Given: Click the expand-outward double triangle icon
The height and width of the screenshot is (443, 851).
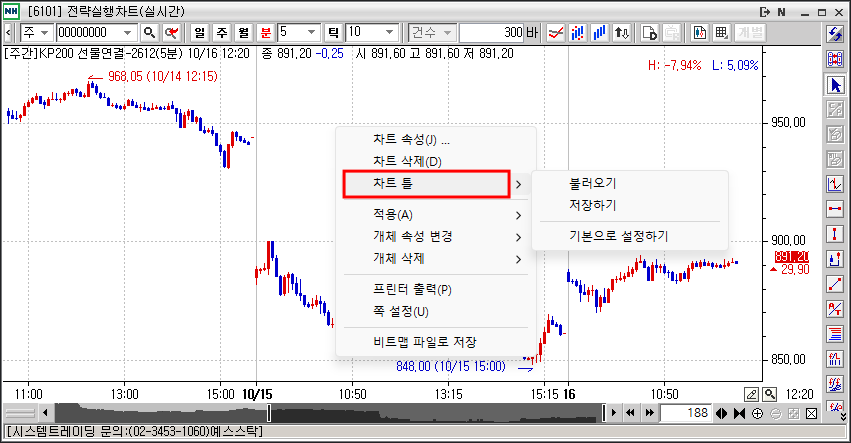Looking at the screenshot, I should coord(722,414).
